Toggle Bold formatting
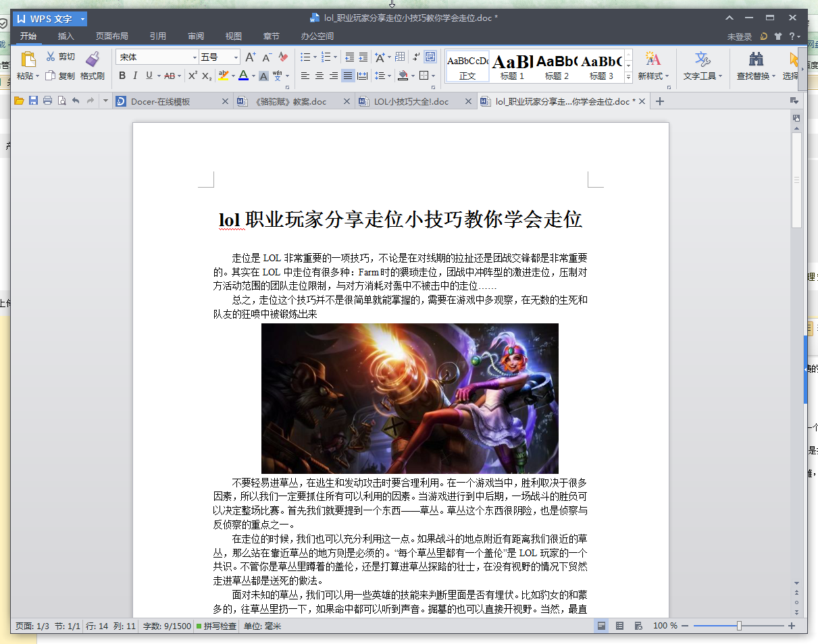The height and width of the screenshot is (644, 818). (x=122, y=76)
